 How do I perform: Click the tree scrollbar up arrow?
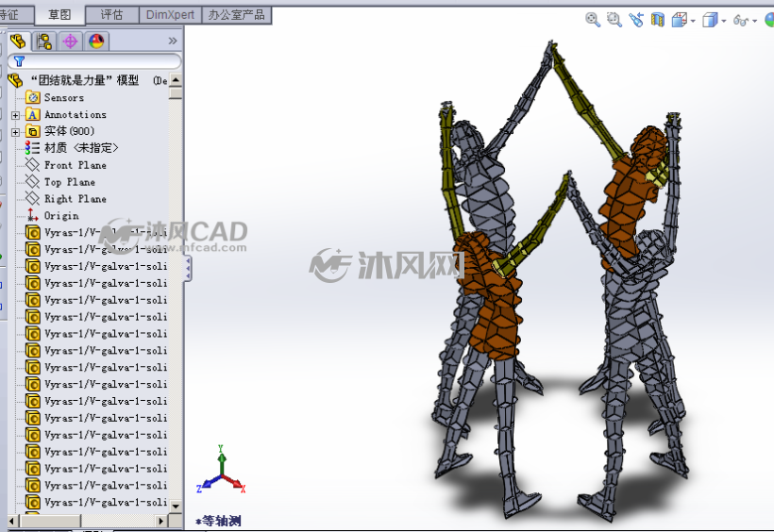click(176, 80)
